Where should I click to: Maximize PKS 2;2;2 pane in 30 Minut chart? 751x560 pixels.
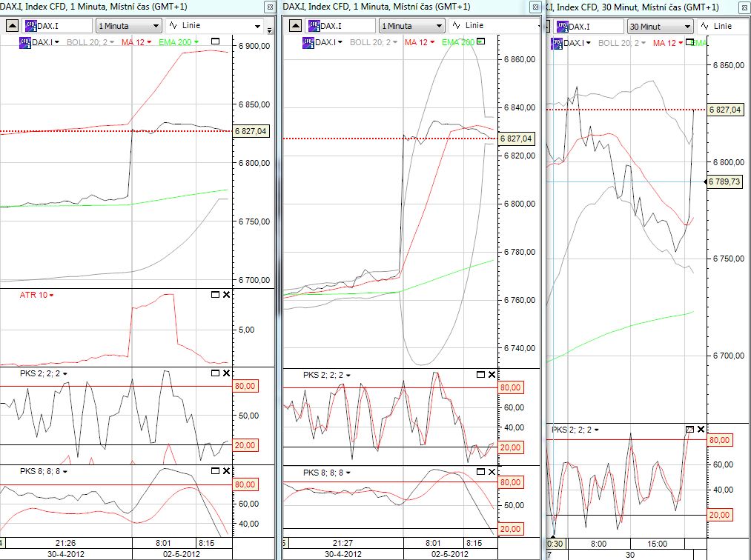689,430
